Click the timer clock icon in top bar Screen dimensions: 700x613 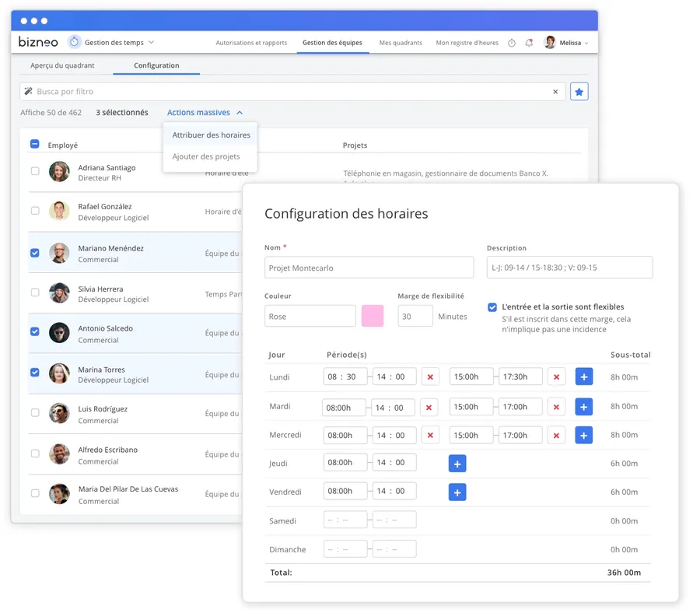coord(512,43)
